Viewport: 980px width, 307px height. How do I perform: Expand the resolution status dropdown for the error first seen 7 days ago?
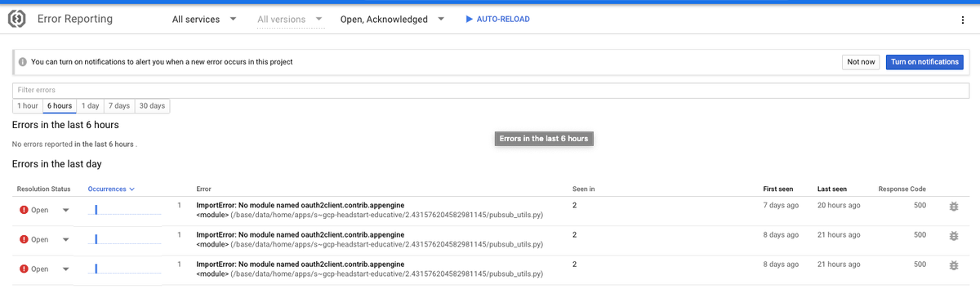pyautogui.click(x=66, y=210)
